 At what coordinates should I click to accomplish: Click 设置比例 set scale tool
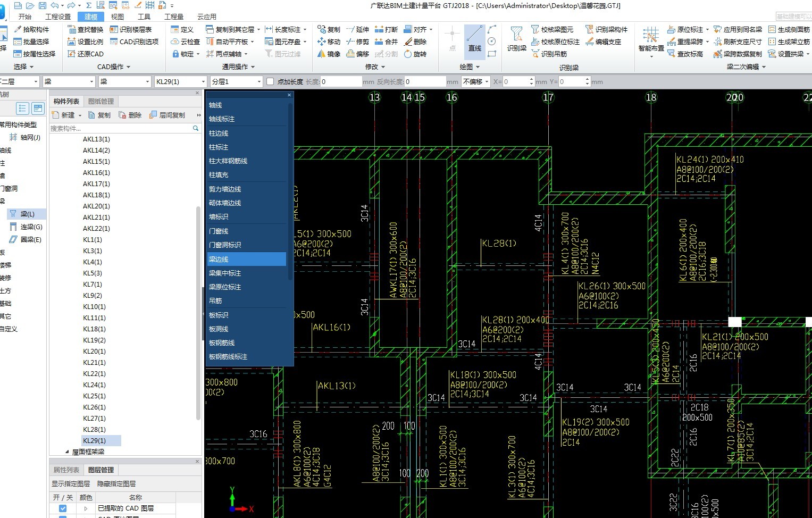[x=86, y=41]
